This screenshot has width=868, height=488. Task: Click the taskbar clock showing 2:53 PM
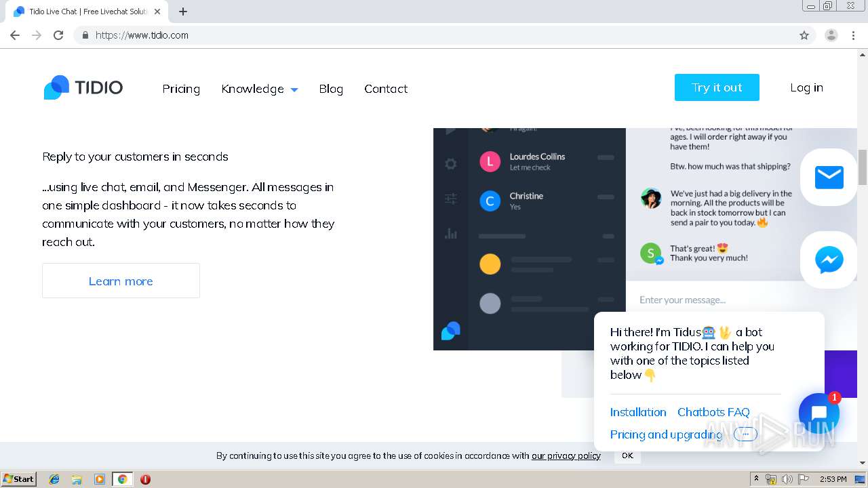pyautogui.click(x=833, y=479)
